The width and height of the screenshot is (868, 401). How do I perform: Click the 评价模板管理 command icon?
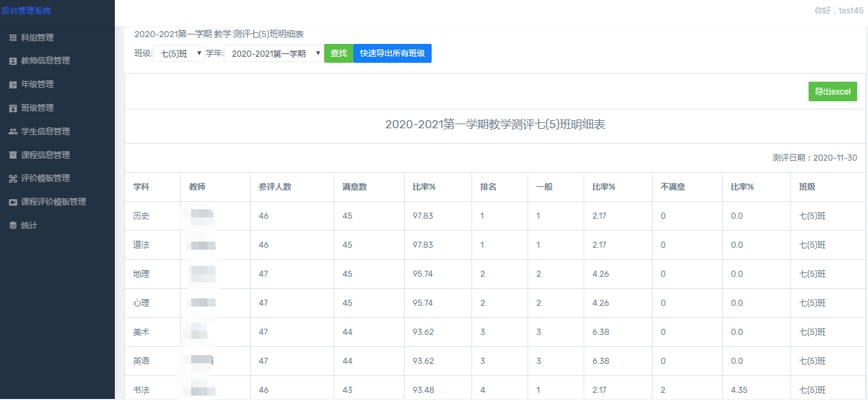[x=12, y=178]
